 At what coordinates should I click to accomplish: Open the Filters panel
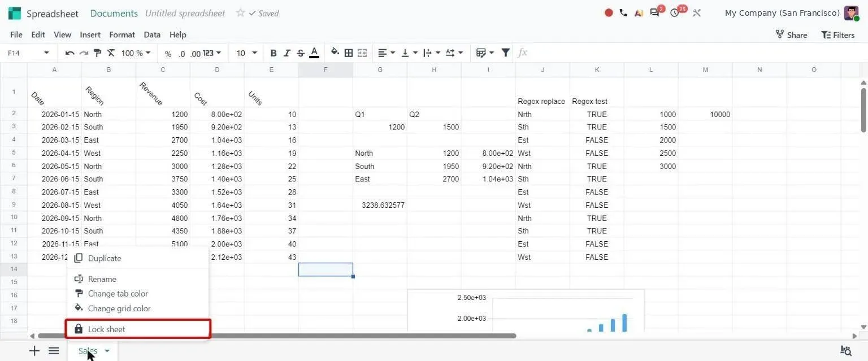point(838,35)
